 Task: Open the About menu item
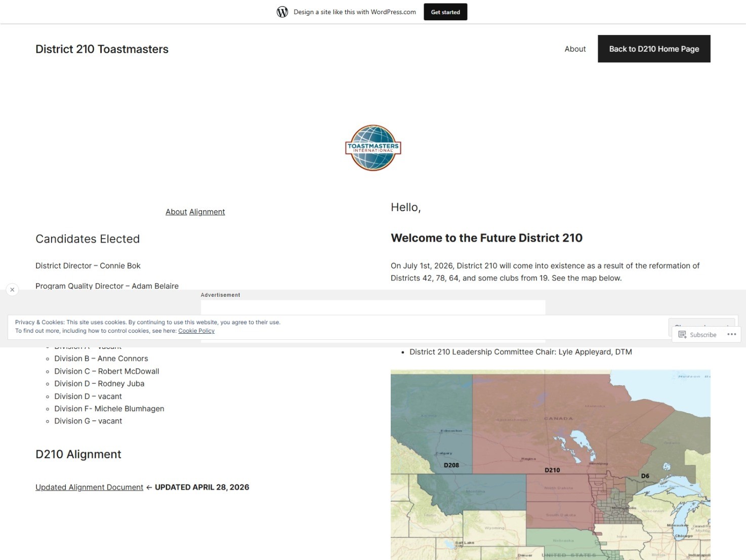pos(575,49)
